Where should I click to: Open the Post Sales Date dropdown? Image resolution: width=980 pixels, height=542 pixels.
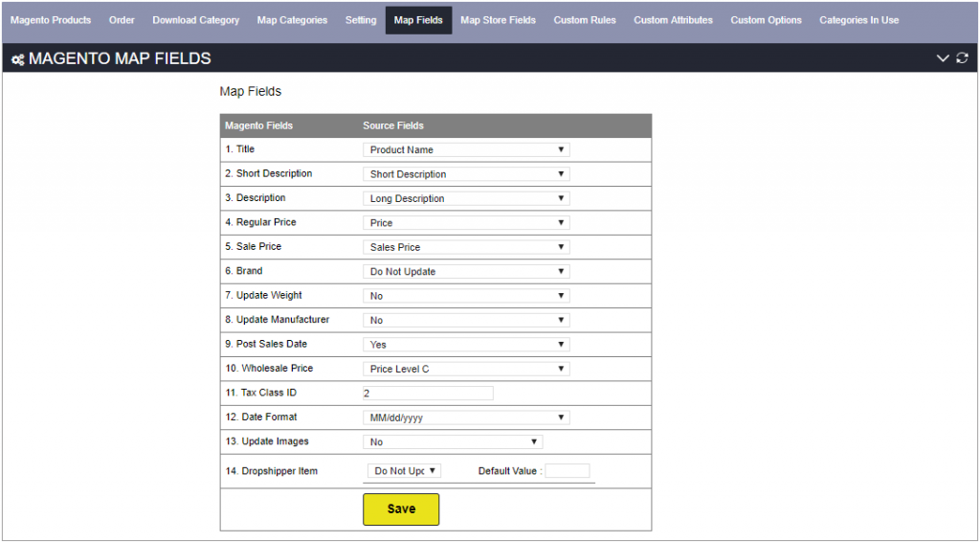[466, 345]
